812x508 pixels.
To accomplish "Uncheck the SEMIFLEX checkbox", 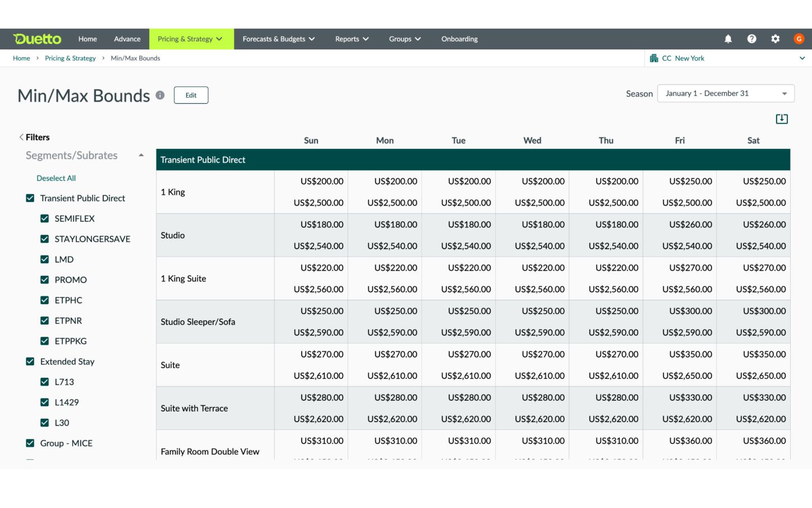I will point(45,219).
